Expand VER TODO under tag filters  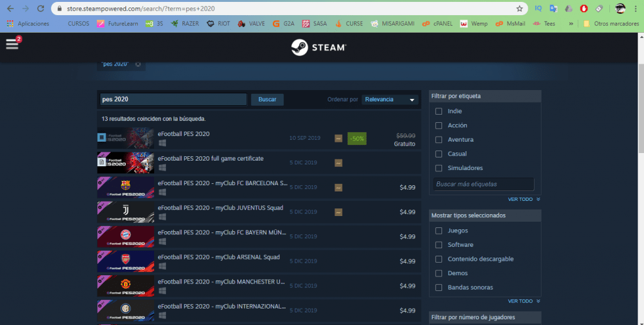click(x=524, y=199)
